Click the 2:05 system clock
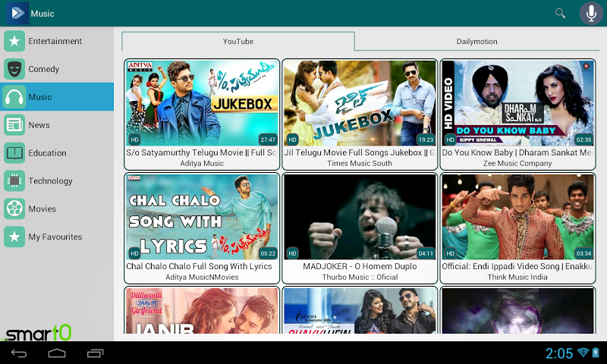 [559, 353]
